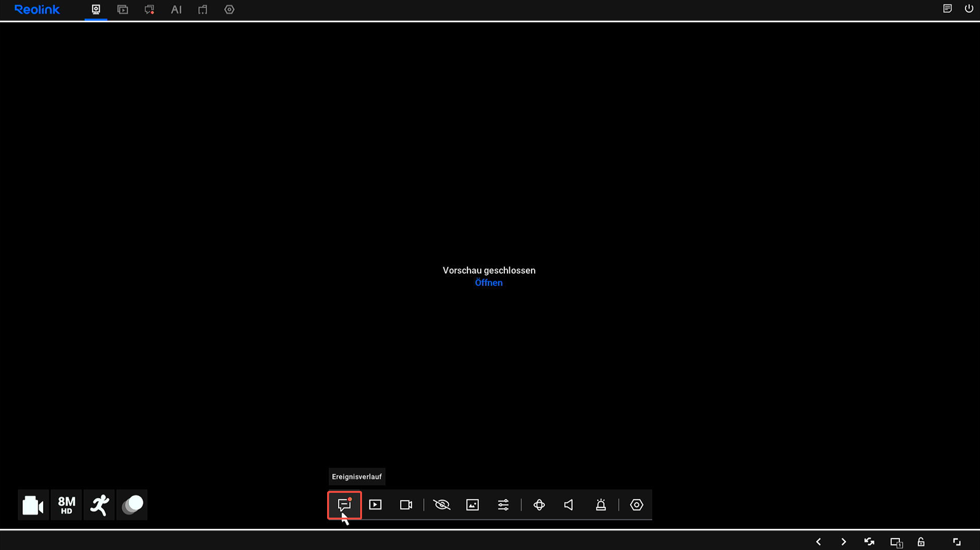Click the Öffnen link to reopen preview
The image size is (980, 550).
tap(488, 283)
